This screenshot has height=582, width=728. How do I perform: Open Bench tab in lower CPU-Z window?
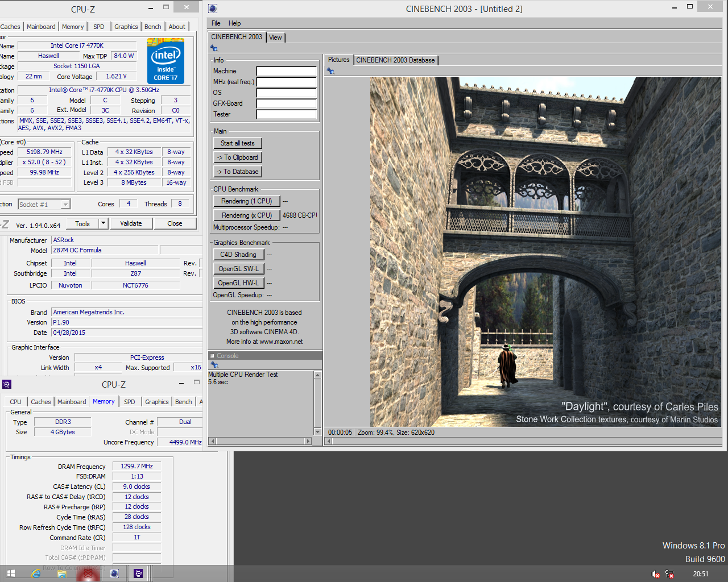[183, 402]
